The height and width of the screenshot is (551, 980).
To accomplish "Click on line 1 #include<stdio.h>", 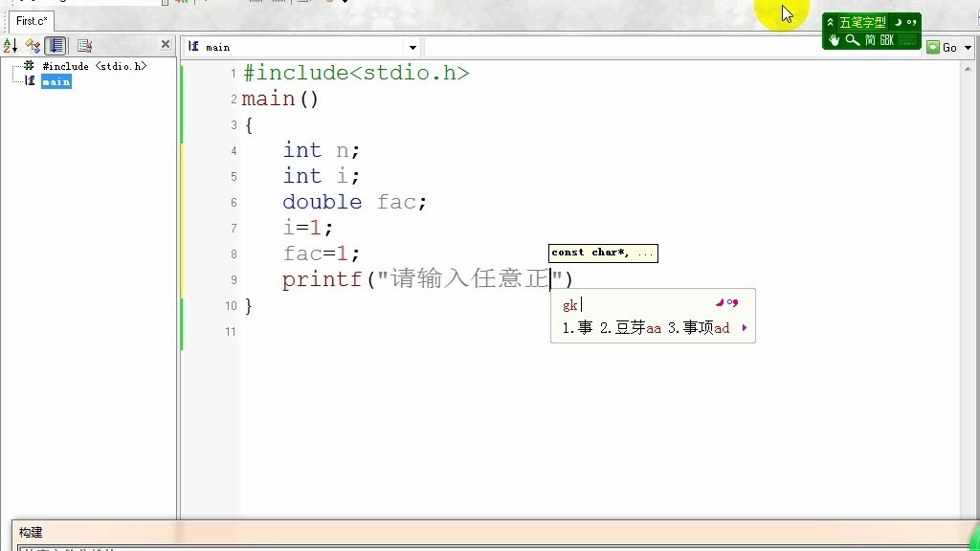I will coord(356,73).
